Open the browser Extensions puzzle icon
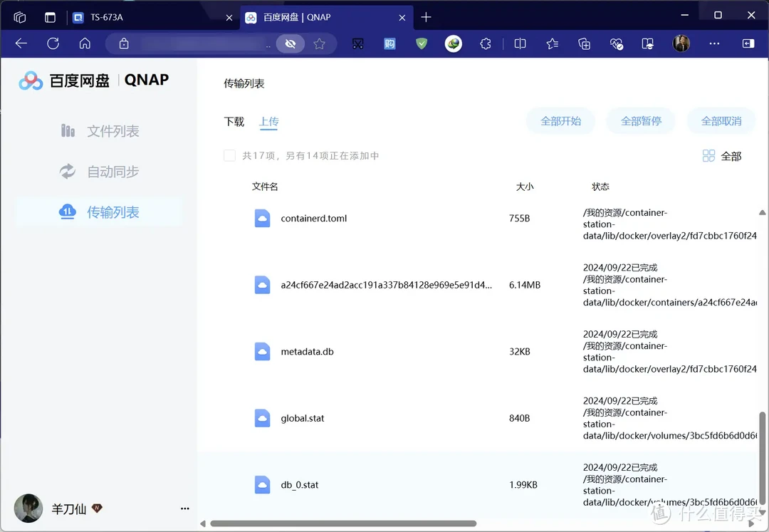 pyautogui.click(x=486, y=43)
